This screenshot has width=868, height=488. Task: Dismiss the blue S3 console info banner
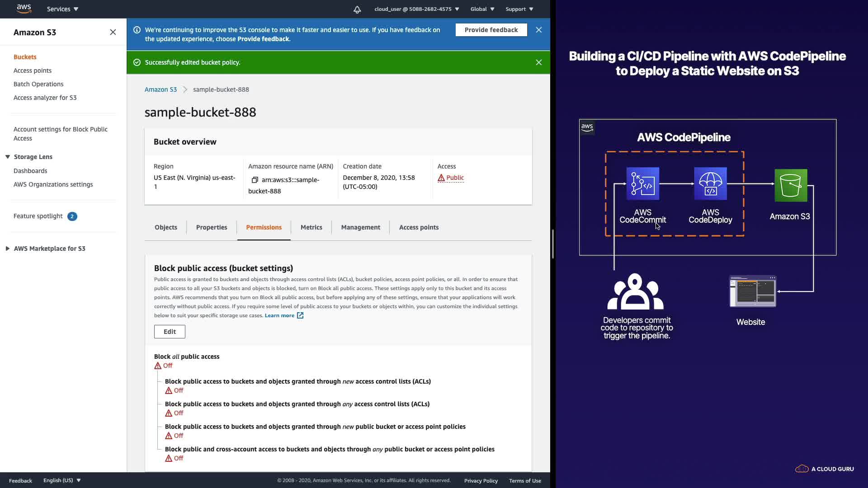(x=538, y=30)
